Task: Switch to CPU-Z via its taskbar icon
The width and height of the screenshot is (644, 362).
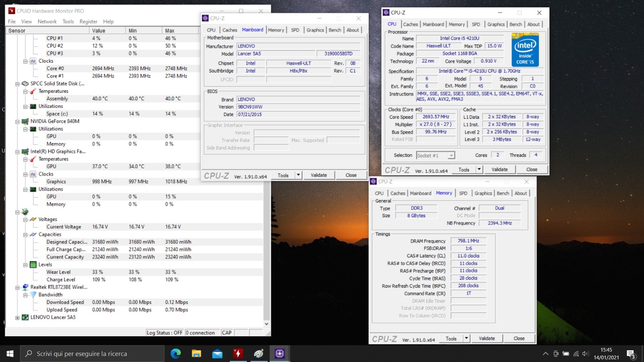Action: [x=280, y=354]
